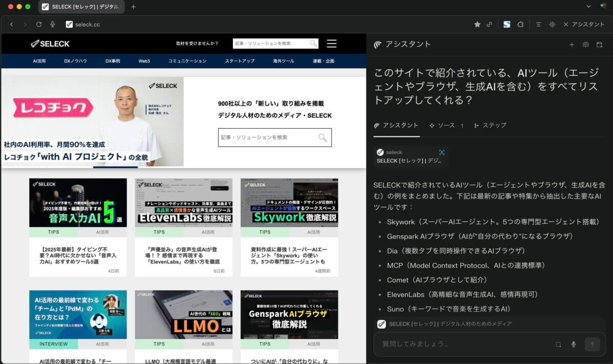
Task: Send the message with the up arrow button
Action: pyautogui.click(x=593, y=344)
